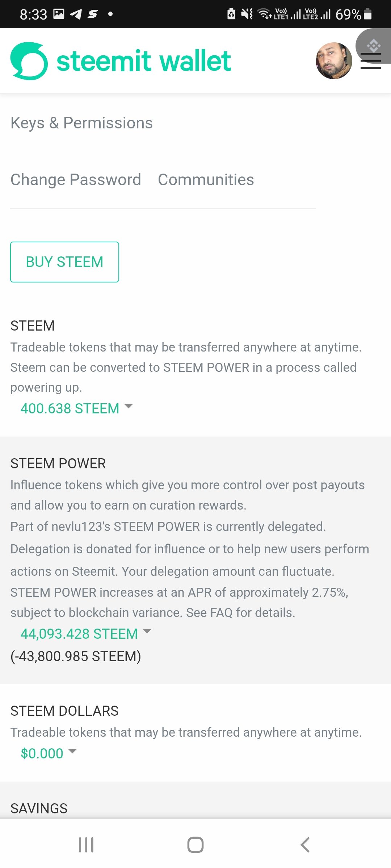Image resolution: width=391 pixels, height=868 pixels.
Task: Tap the Telegram notification icon in status bar
Action: [x=76, y=14]
